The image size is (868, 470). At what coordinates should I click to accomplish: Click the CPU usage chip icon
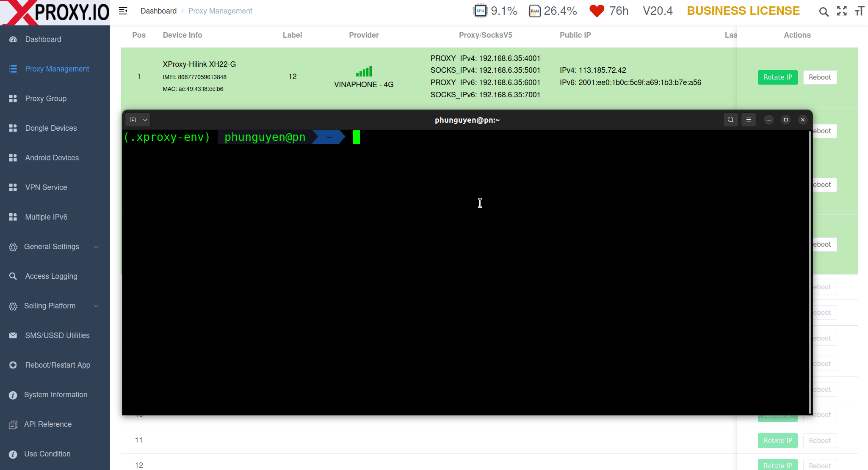pos(480,11)
